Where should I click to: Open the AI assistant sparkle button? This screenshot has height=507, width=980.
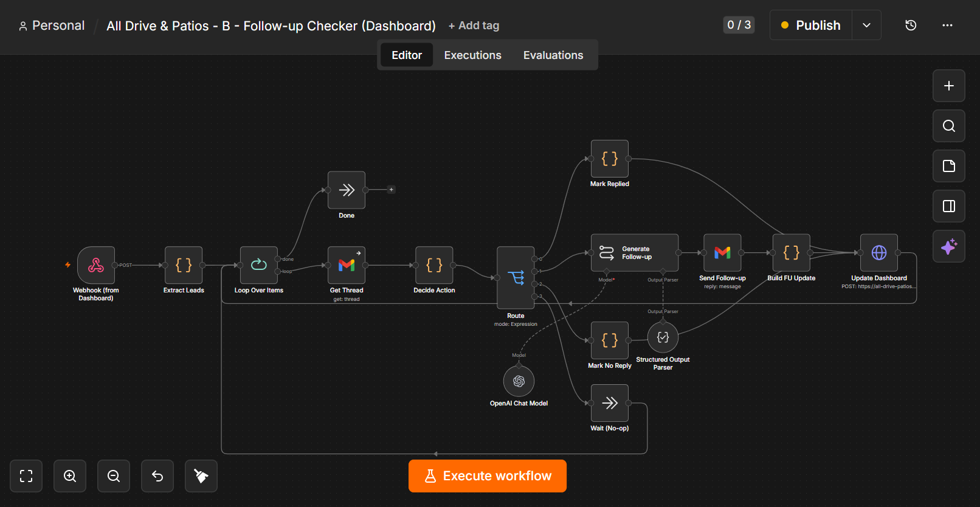click(949, 246)
